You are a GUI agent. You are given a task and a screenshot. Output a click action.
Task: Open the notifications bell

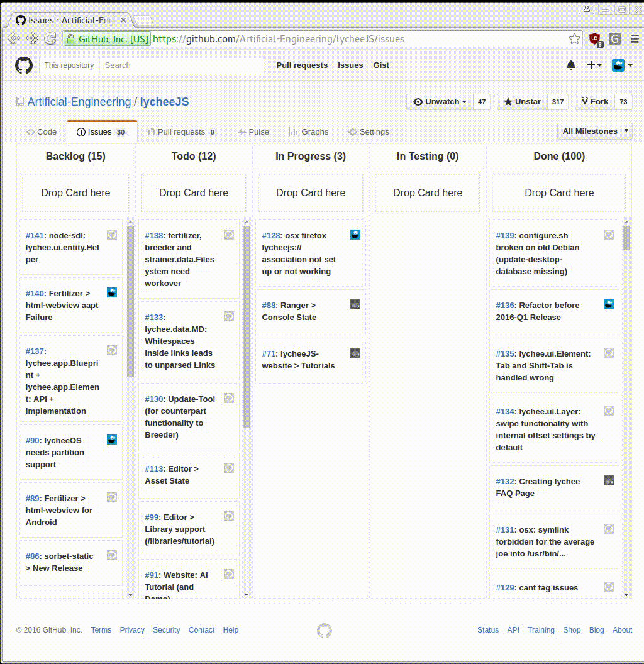click(x=570, y=65)
